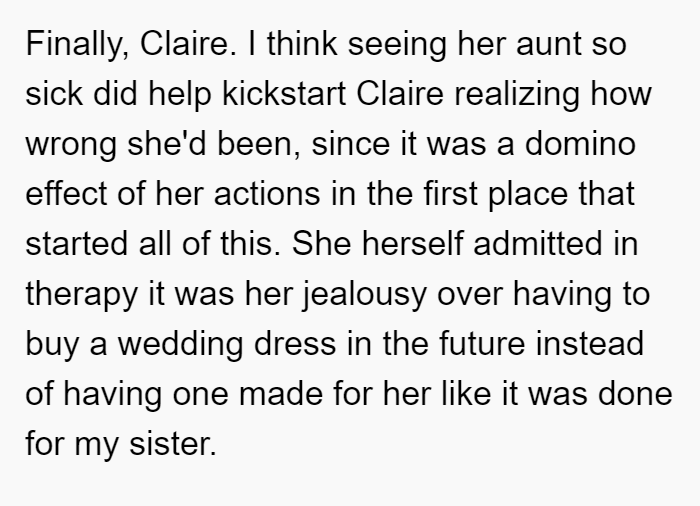This screenshot has height=506, width=700.
Task: Click the word "wrong"
Action: [x=71, y=145]
